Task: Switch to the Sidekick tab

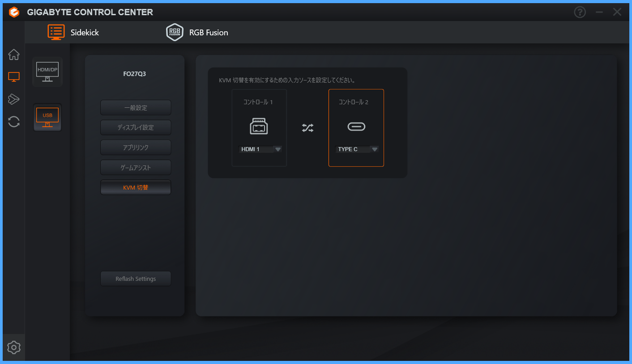Action: click(x=73, y=32)
